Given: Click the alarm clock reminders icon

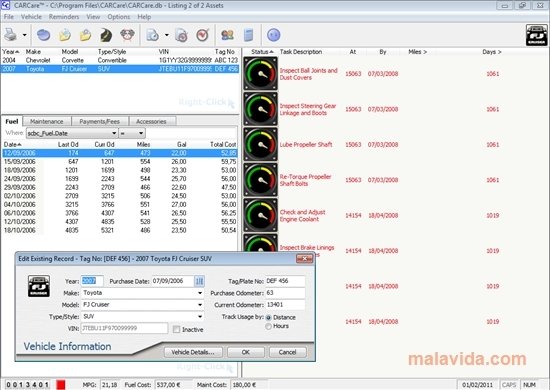Looking at the screenshot, I should (x=127, y=35).
